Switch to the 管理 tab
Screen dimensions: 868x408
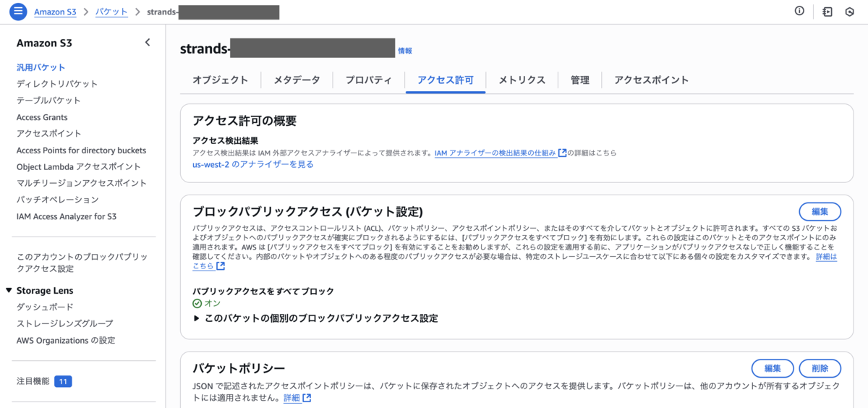[579, 80]
